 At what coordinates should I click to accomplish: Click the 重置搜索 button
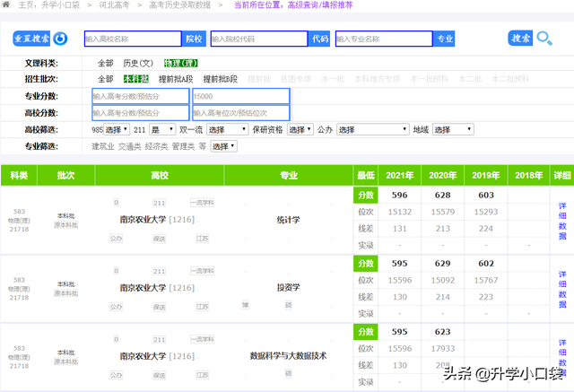click(x=31, y=39)
